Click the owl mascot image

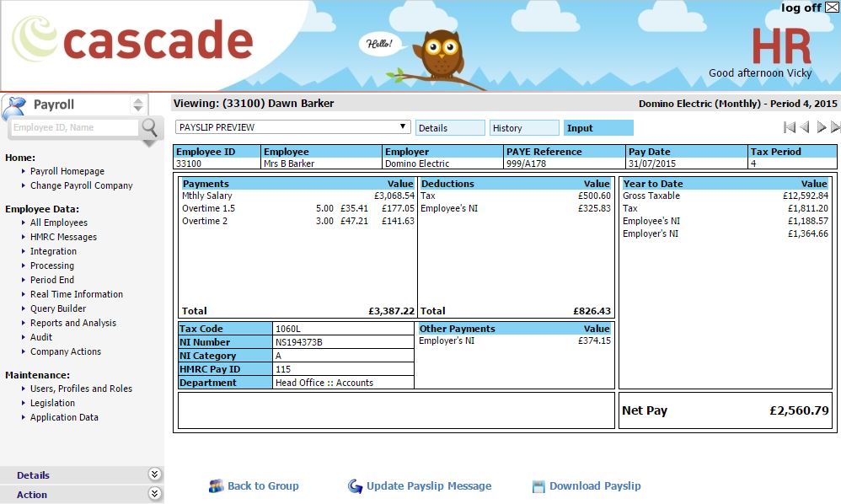point(441,54)
